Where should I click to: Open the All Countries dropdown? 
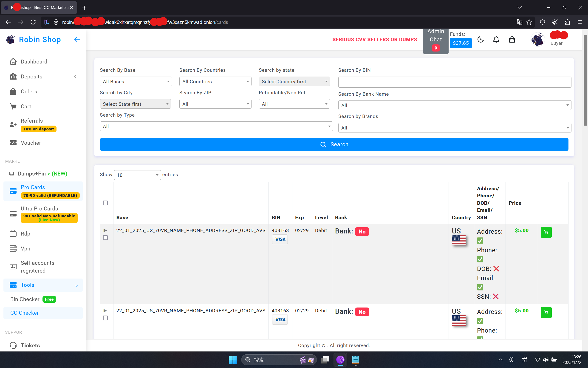click(215, 81)
